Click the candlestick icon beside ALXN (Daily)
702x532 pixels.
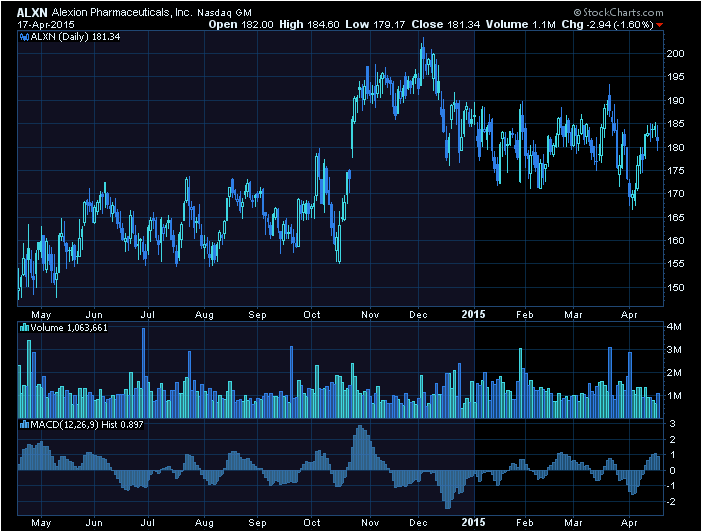point(24,37)
